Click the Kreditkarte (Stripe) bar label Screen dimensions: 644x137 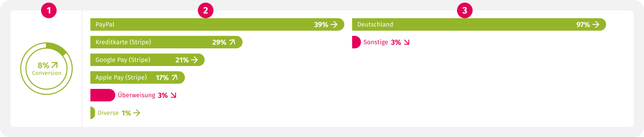pos(123,42)
